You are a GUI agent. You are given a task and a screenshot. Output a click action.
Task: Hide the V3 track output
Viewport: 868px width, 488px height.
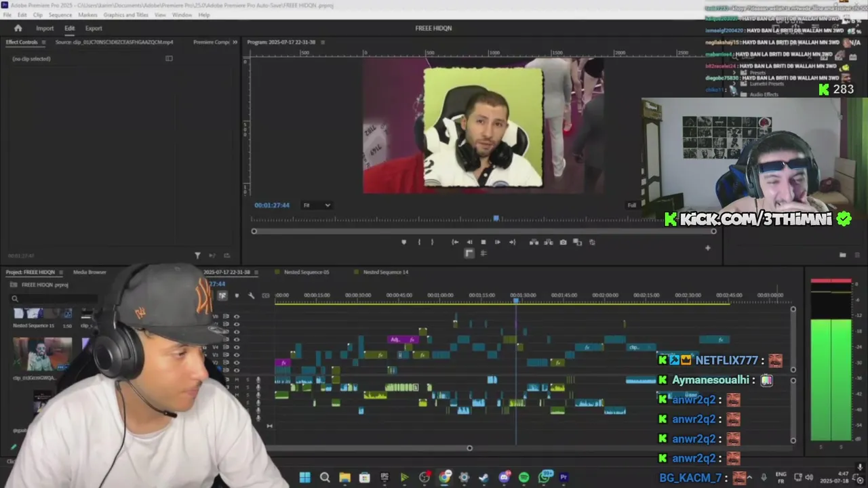tap(236, 355)
